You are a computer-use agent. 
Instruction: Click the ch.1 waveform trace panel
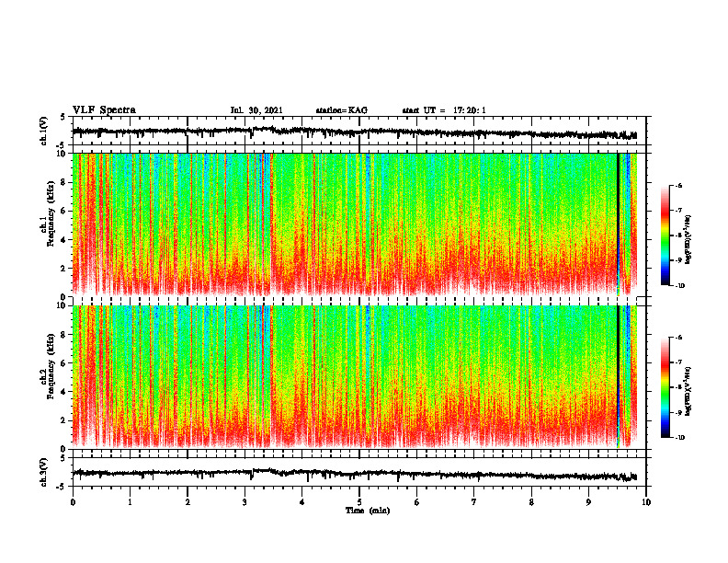(x=359, y=131)
